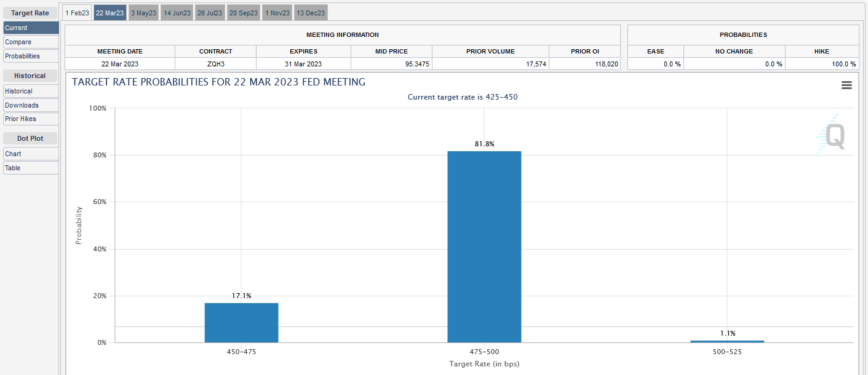Click the NO CHANGE column header
The image size is (868, 375).
(734, 52)
